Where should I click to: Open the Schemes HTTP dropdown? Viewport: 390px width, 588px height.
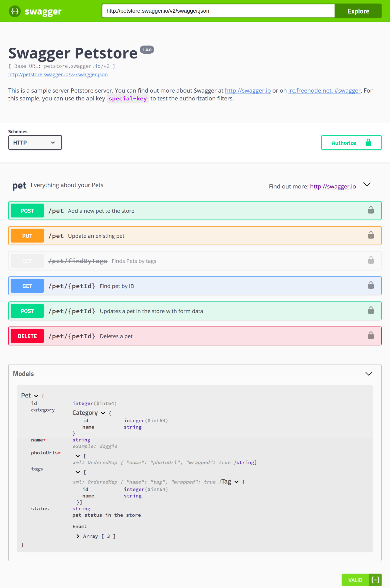point(35,143)
